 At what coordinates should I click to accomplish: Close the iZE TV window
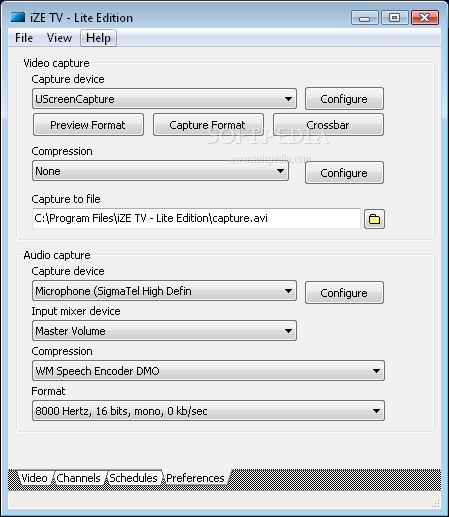pos(425,18)
